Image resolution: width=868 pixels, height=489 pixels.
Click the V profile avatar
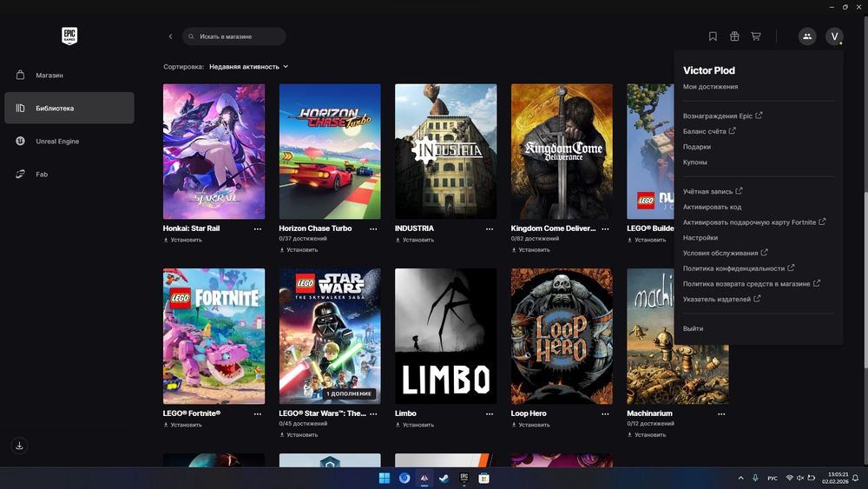coord(834,36)
